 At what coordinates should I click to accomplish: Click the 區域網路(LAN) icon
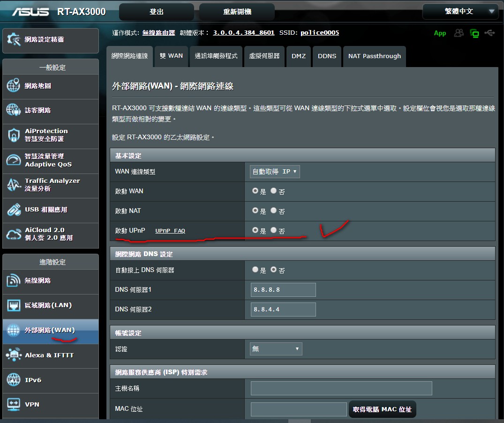pos(14,305)
